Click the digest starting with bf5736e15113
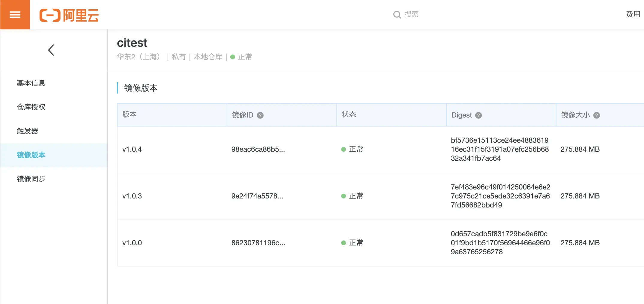 (x=500, y=149)
